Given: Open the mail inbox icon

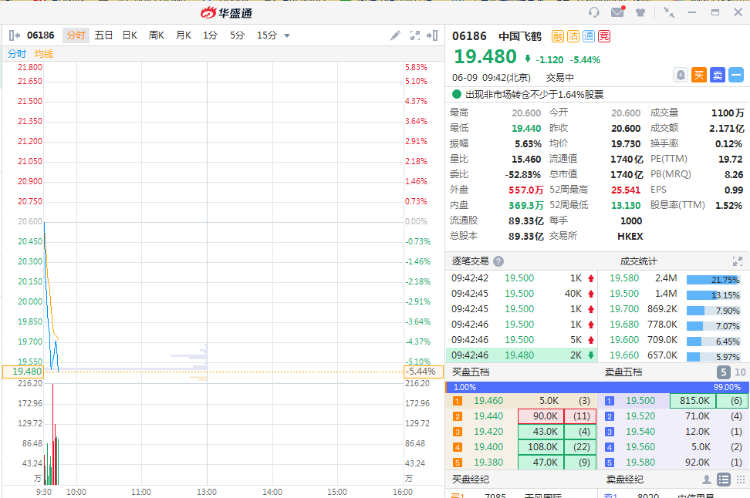Looking at the screenshot, I should coord(617,12).
